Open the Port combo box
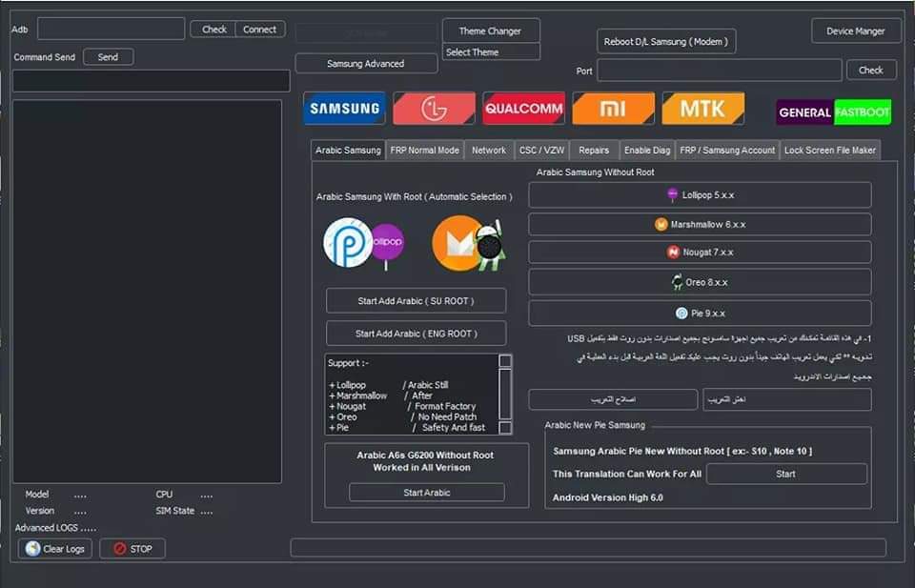Viewport: 915px width, 588px height. coord(720,70)
